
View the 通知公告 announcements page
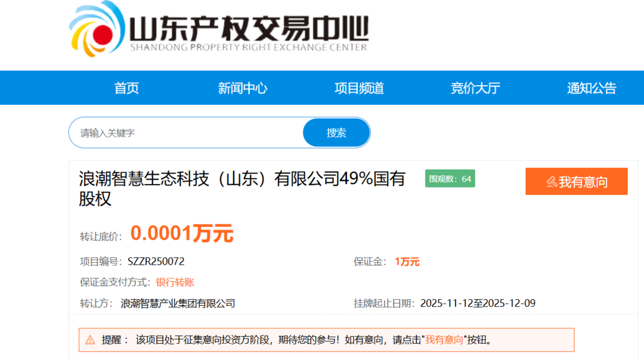592,88
